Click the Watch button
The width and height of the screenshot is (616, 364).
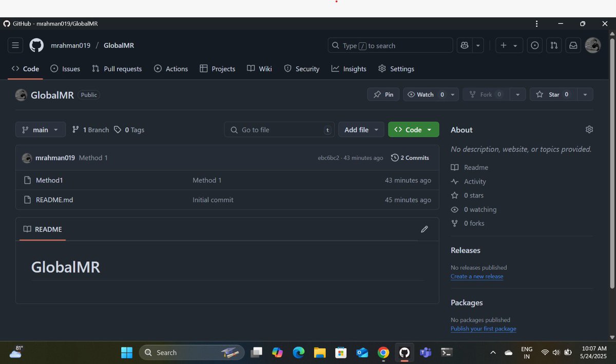coord(426,94)
